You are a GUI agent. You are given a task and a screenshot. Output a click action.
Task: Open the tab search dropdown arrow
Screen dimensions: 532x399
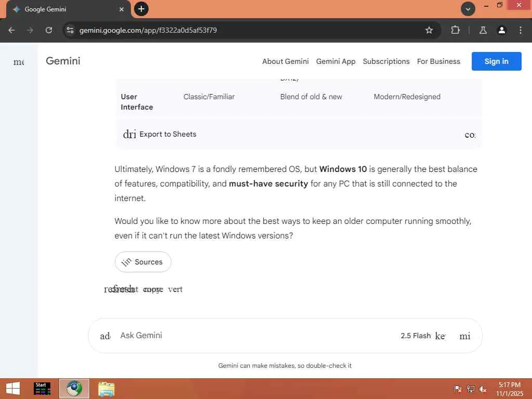[468, 9]
